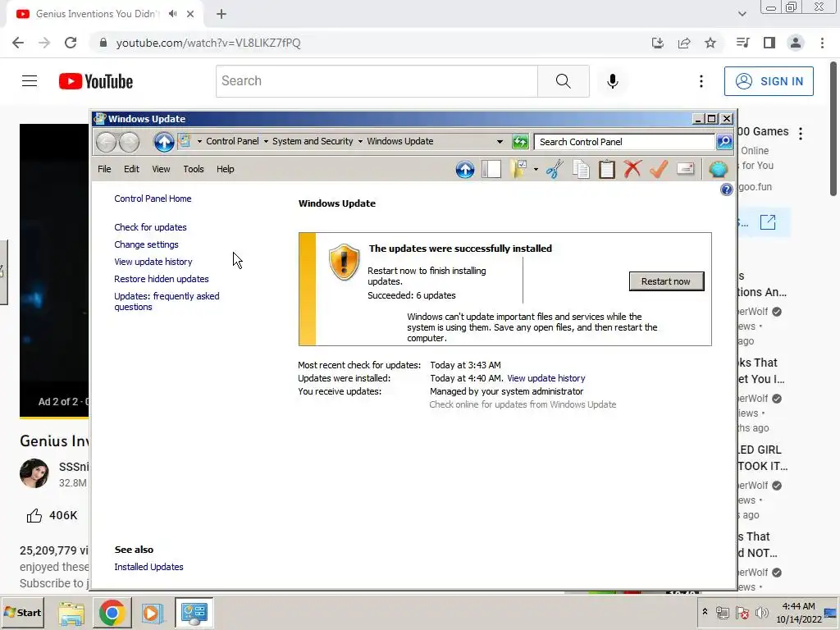Image resolution: width=840 pixels, height=630 pixels.
Task: Toggle the Chrome side panel icon
Action: 769,43
